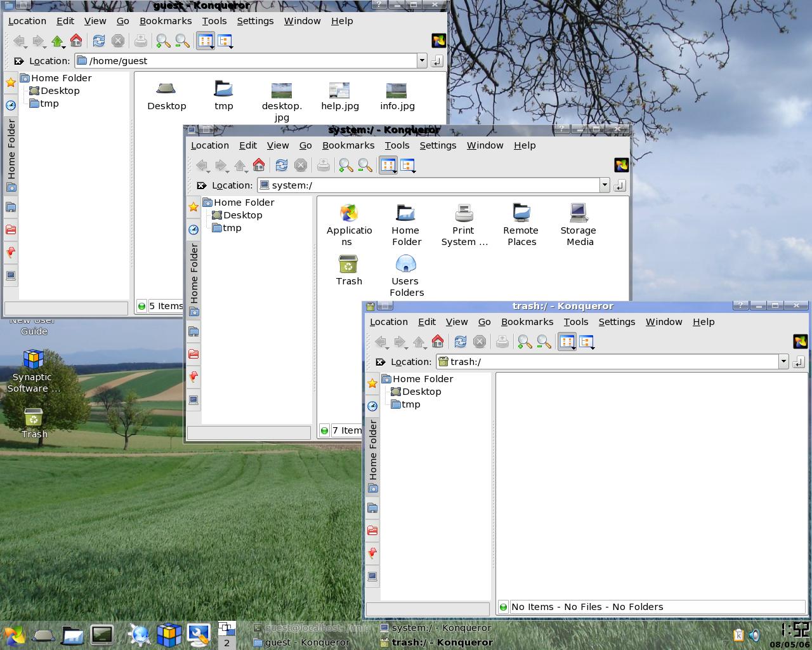Zoom out on trash:/ window toolbar
Screen dimensions: 812x650
point(544,342)
